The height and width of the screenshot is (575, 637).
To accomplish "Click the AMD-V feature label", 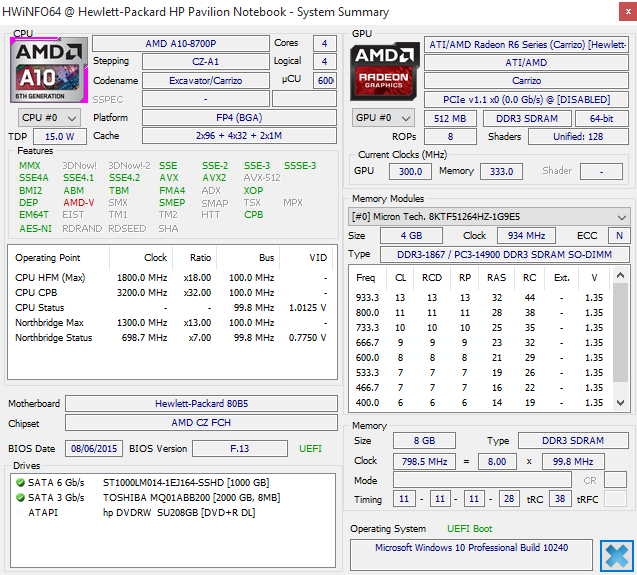I will (x=78, y=202).
